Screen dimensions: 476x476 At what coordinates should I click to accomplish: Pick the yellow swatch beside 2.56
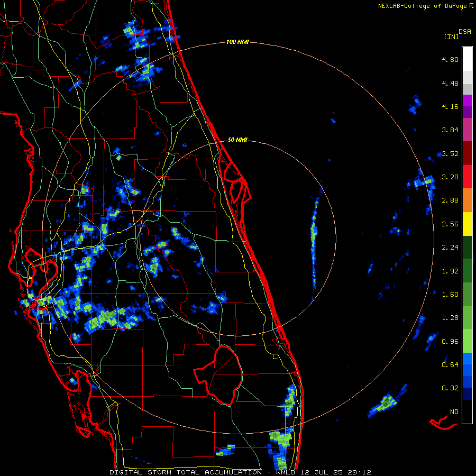pyautogui.click(x=467, y=224)
